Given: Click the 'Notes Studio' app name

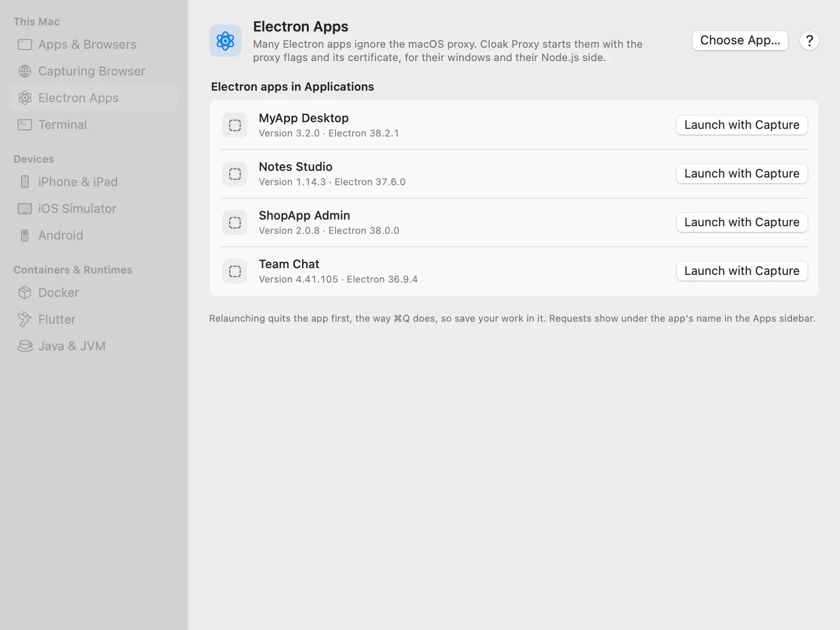Looking at the screenshot, I should (x=295, y=167).
